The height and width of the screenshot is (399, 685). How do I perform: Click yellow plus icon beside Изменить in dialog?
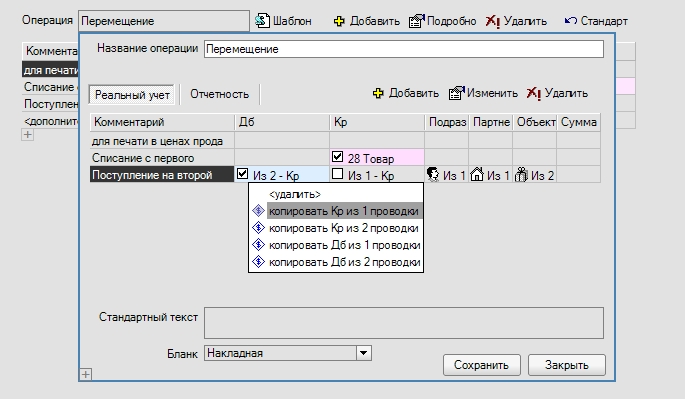pos(378,93)
